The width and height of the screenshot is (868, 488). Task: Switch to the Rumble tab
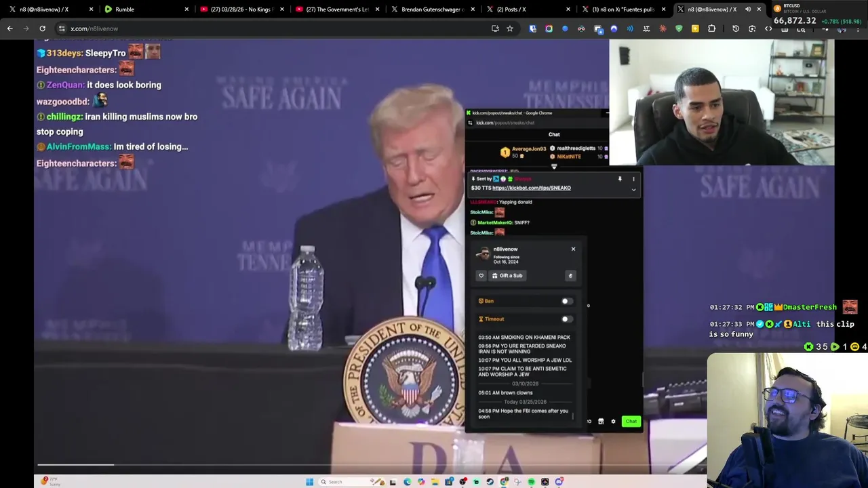pos(146,9)
